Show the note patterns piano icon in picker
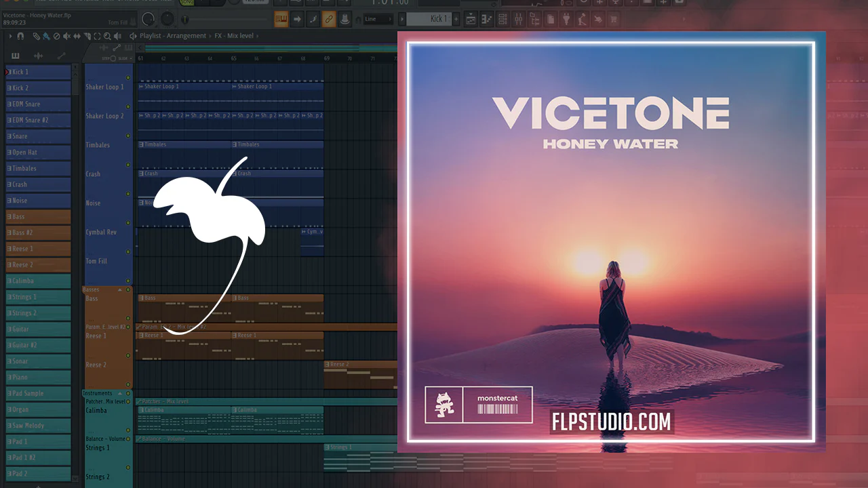Image resolution: width=868 pixels, height=488 pixels. pyautogui.click(x=16, y=56)
